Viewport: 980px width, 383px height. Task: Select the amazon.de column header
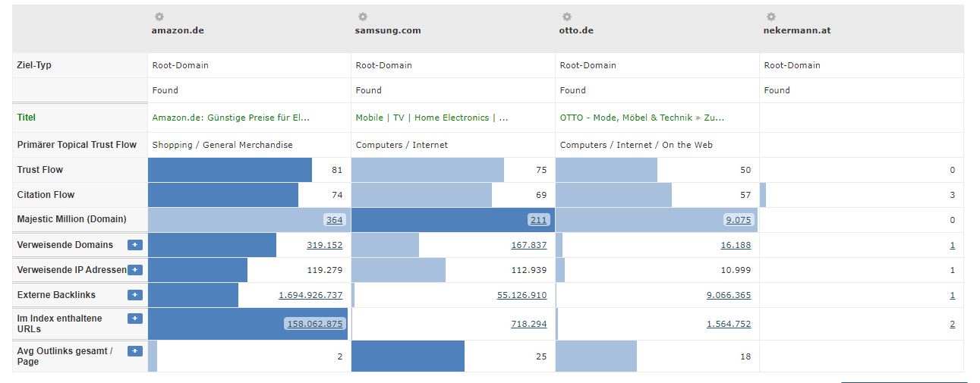pos(178,31)
